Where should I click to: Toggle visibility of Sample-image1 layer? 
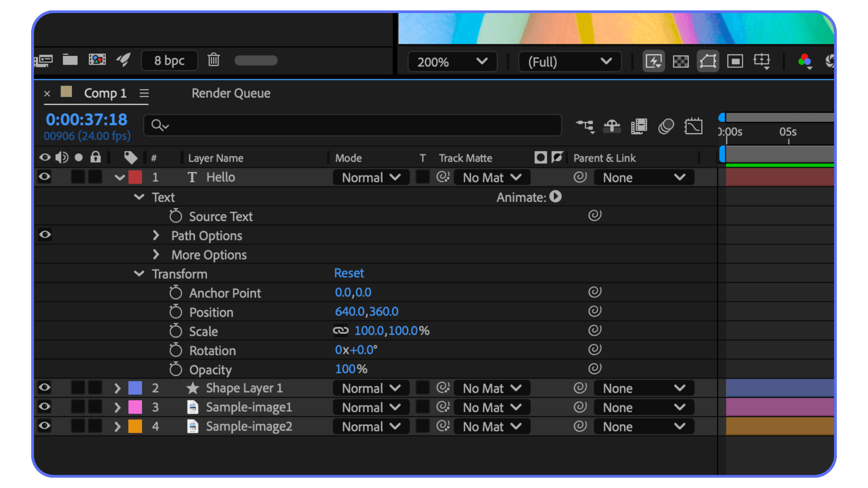click(x=44, y=407)
